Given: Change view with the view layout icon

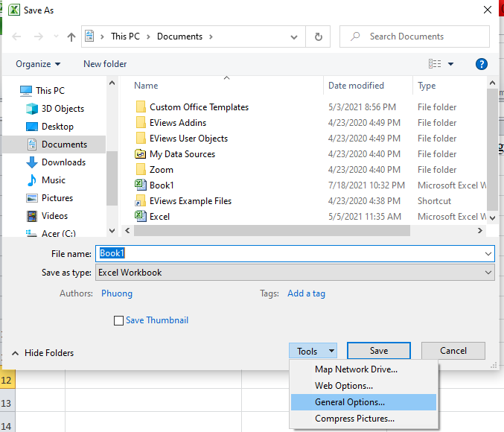Looking at the screenshot, I should pyautogui.click(x=435, y=64).
